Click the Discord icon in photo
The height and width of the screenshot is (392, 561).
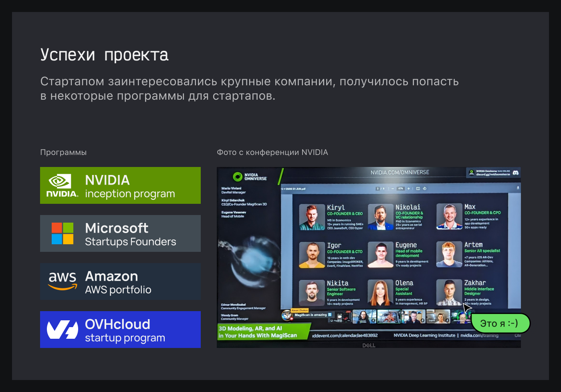[x=516, y=173]
